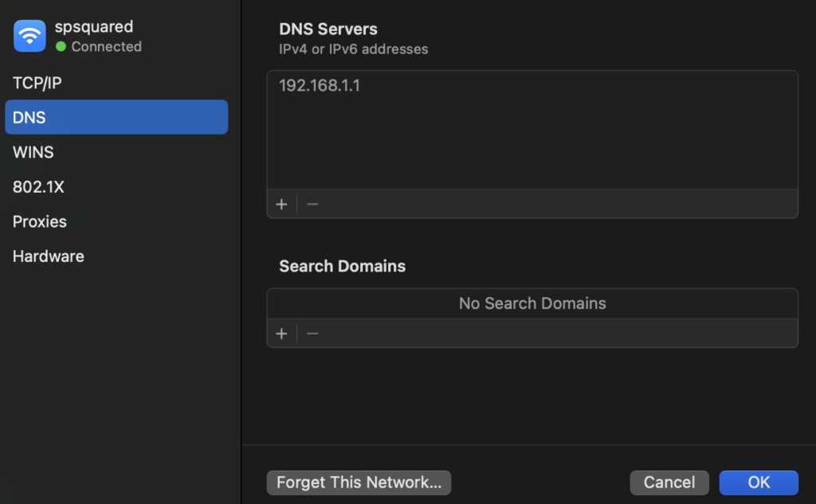Click minus button under Search Domains

[x=312, y=334]
